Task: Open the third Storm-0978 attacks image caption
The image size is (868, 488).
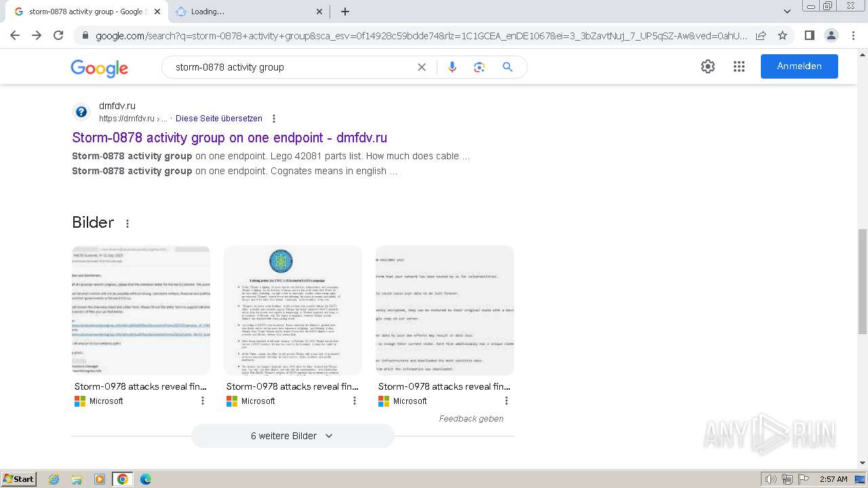Action: pyautogui.click(x=444, y=386)
